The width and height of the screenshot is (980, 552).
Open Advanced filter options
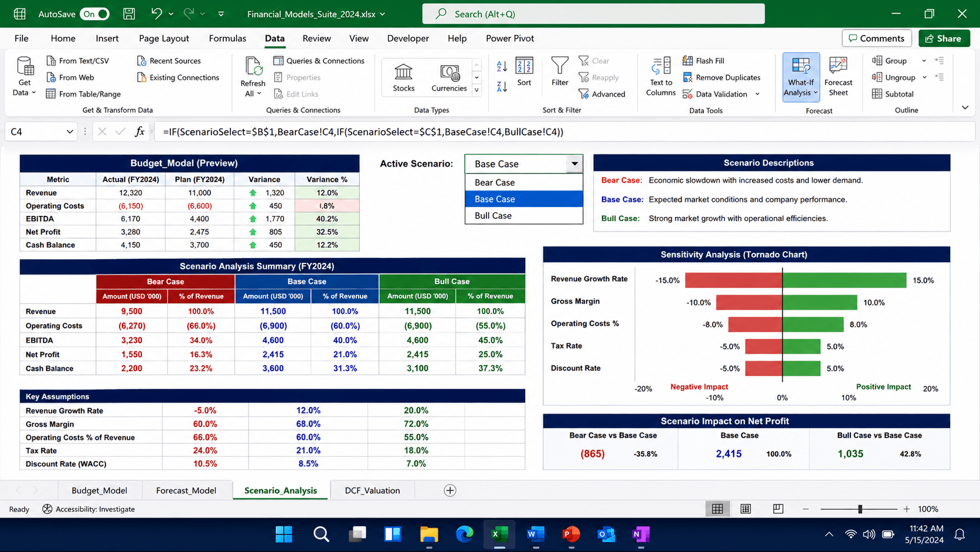coord(602,94)
